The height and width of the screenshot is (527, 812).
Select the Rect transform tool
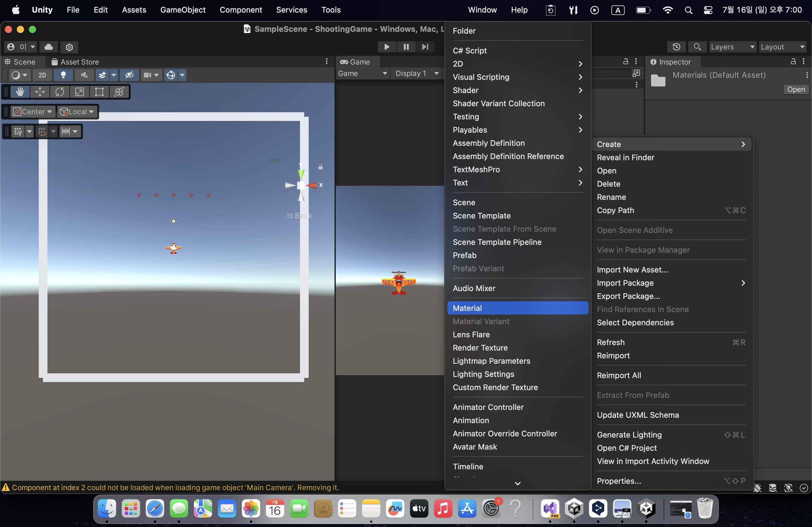pos(99,92)
